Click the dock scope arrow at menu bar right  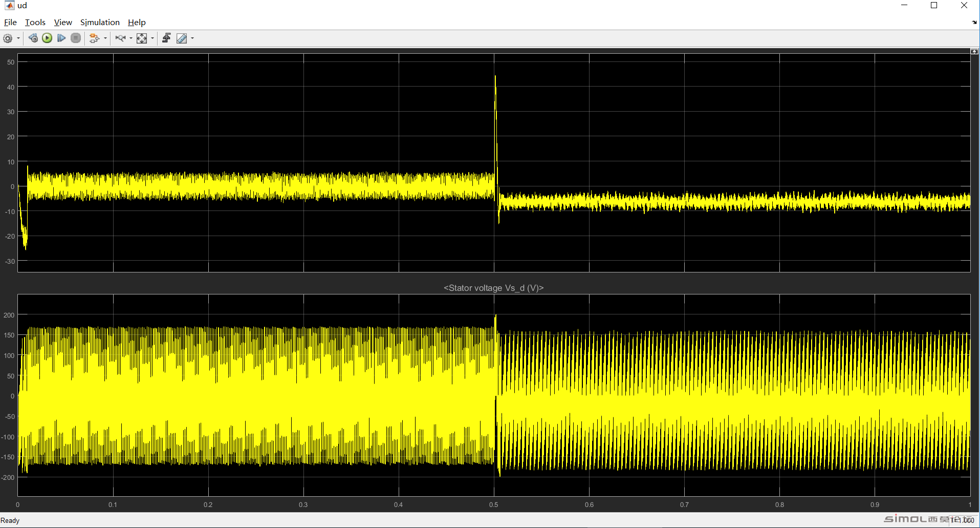point(974,23)
